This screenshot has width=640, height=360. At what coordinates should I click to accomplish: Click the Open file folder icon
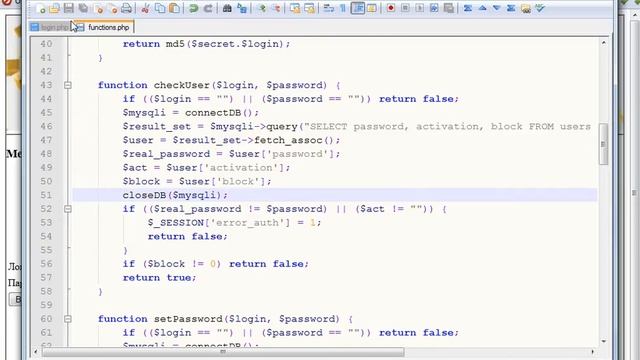pos(55,8)
